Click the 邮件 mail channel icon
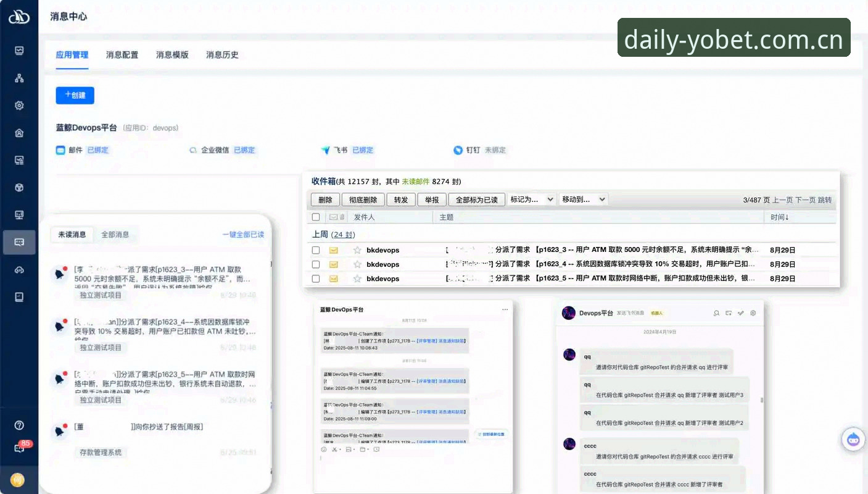Screen dimensions: 868x494 [x=60, y=150]
